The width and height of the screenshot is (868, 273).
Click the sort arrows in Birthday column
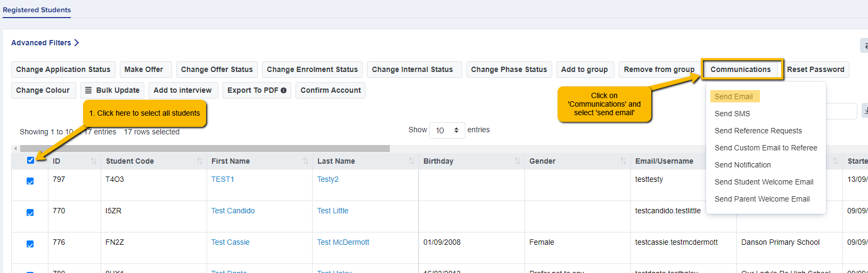point(518,161)
